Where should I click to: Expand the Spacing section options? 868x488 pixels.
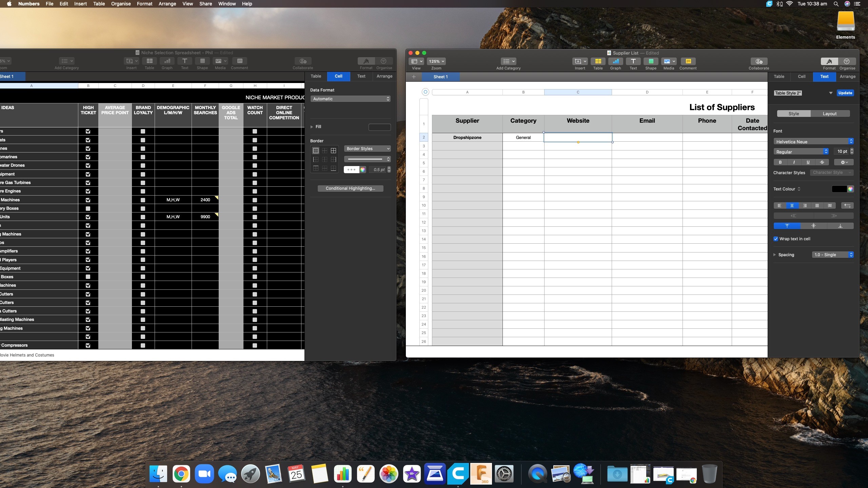tap(774, 255)
